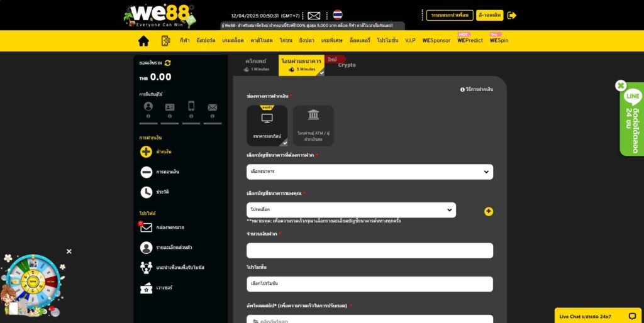Open เวาเชอร์ voucher item
644x323 pixels.
[x=157, y=288]
